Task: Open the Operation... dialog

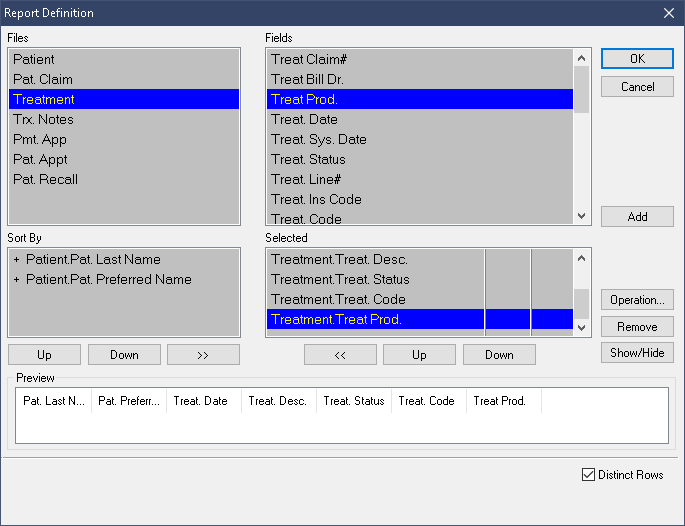Action: (x=637, y=300)
